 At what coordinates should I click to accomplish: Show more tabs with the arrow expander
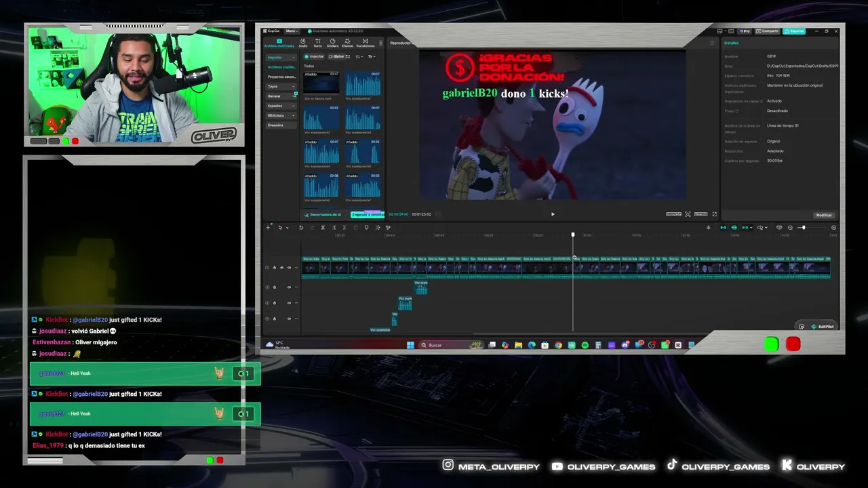pyautogui.click(x=380, y=43)
